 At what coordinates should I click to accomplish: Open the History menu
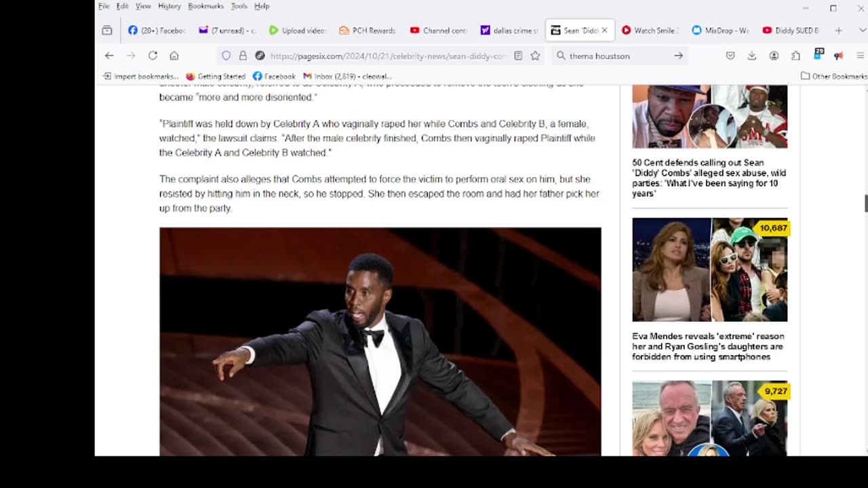pos(170,6)
